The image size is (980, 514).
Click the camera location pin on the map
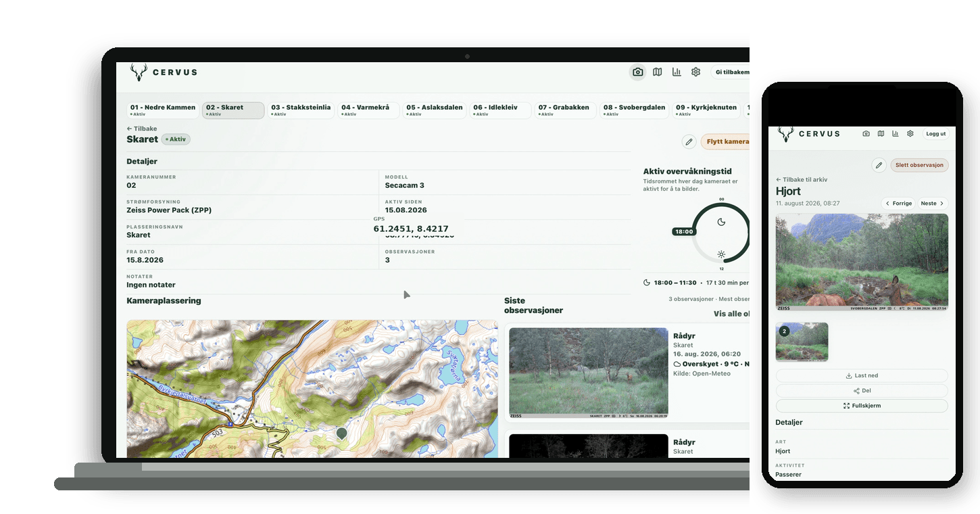pos(342,434)
